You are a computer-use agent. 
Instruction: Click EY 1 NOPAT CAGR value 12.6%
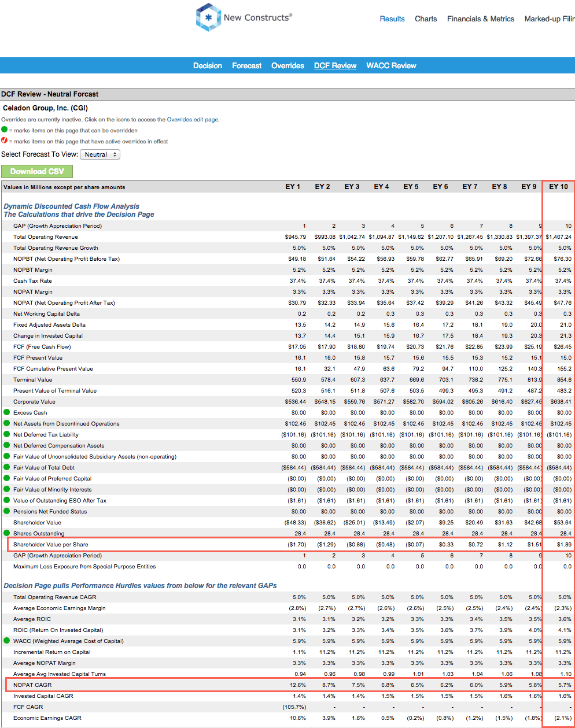tap(298, 685)
